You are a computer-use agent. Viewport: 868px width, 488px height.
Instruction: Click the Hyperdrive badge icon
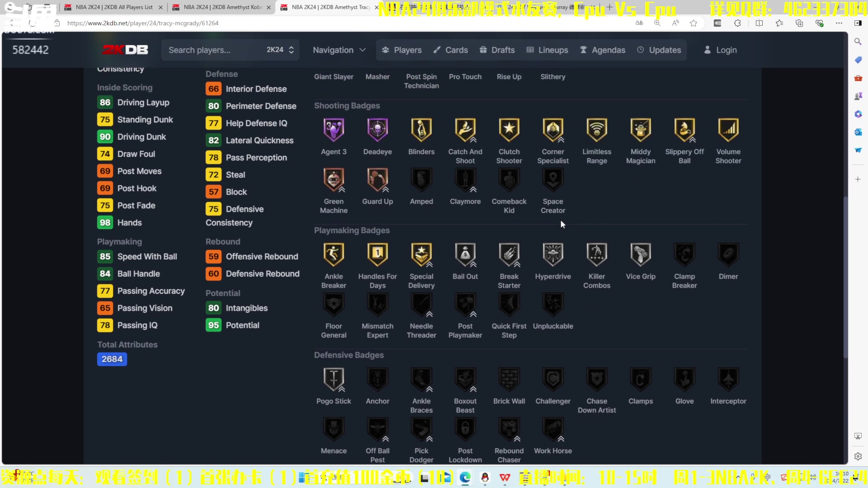point(553,254)
